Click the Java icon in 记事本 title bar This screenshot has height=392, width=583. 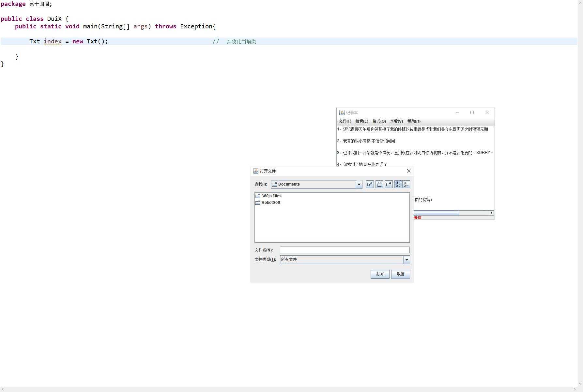342,113
